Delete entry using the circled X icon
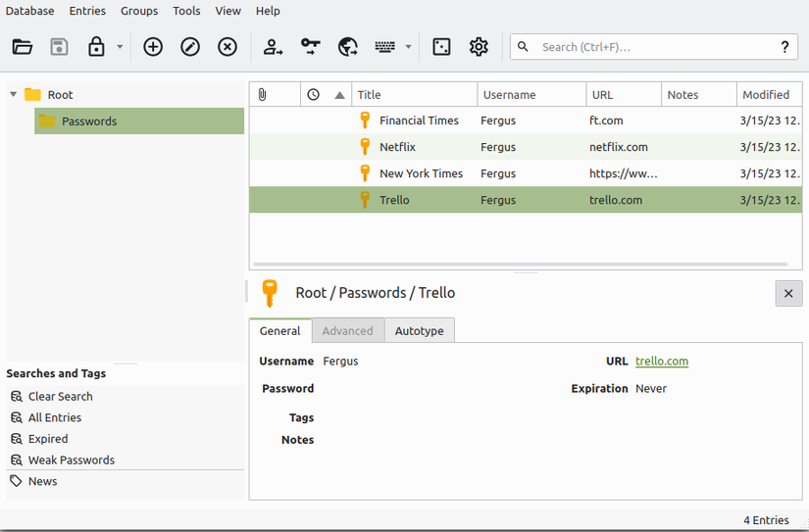 228,47
